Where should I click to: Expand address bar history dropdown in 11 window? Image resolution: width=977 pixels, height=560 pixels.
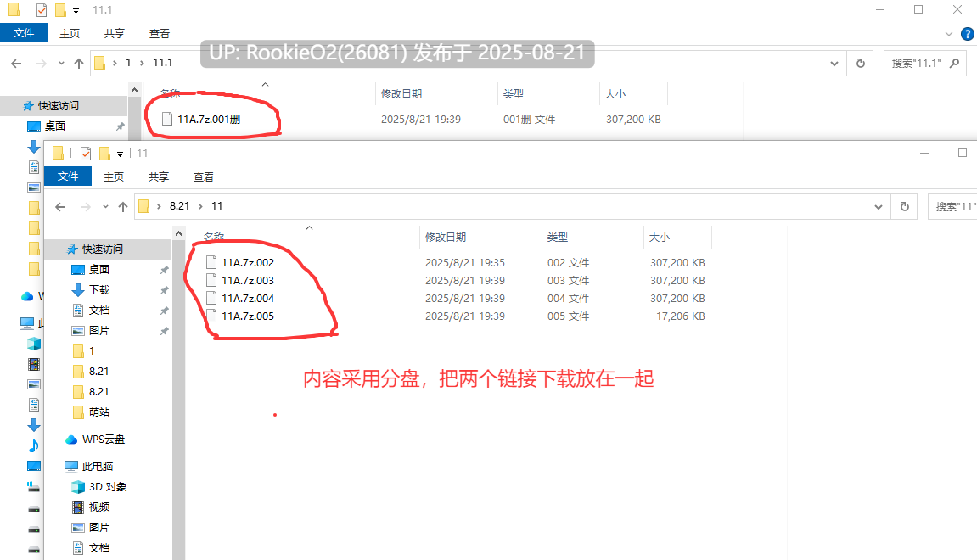pos(879,207)
